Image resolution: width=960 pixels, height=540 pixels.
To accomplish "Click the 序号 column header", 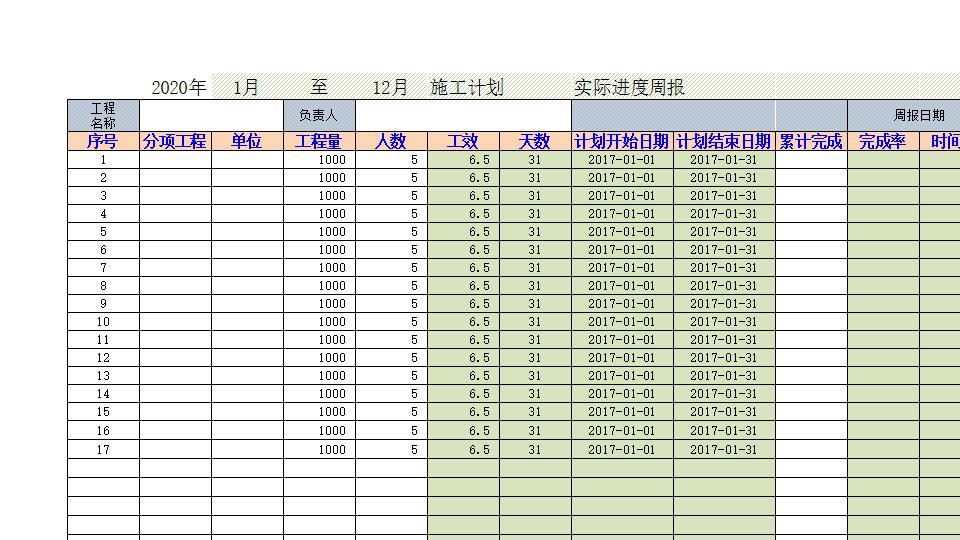I will click(103, 141).
